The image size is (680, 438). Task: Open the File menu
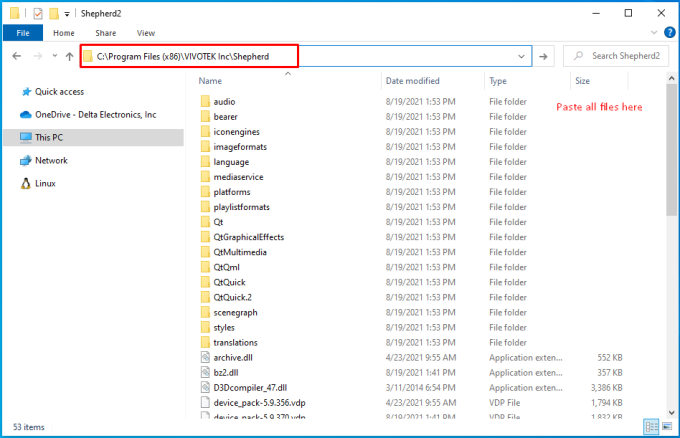pyautogui.click(x=22, y=33)
